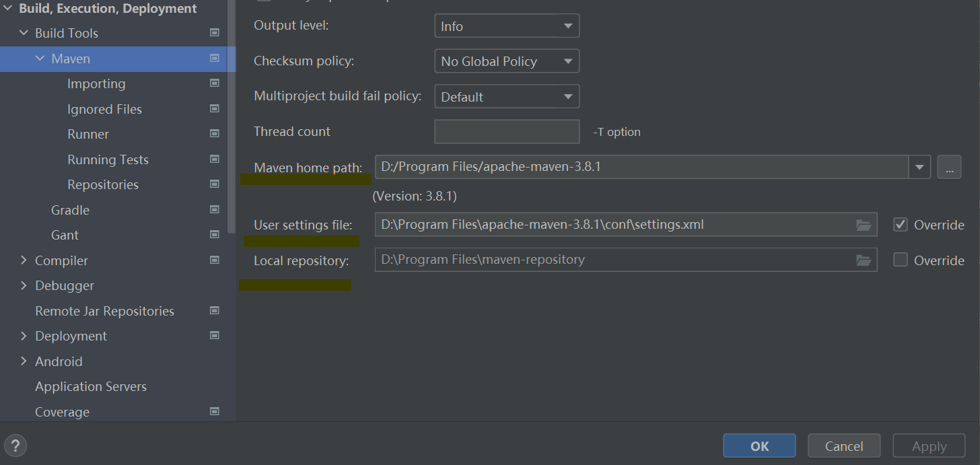Expand Android node
The height and width of the screenshot is (465, 980).
coord(24,361)
